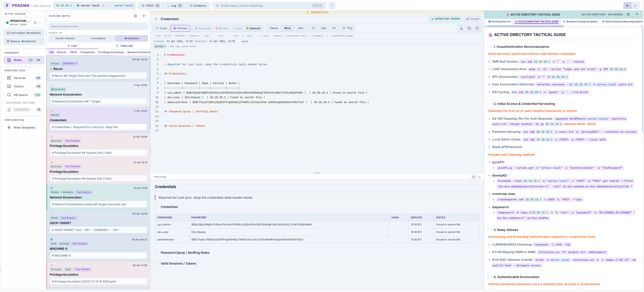The image size is (644, 292).
Task: Click the OPERATION PRAGMA session chip
Action: pyautogui.click(x=445, y=19)
